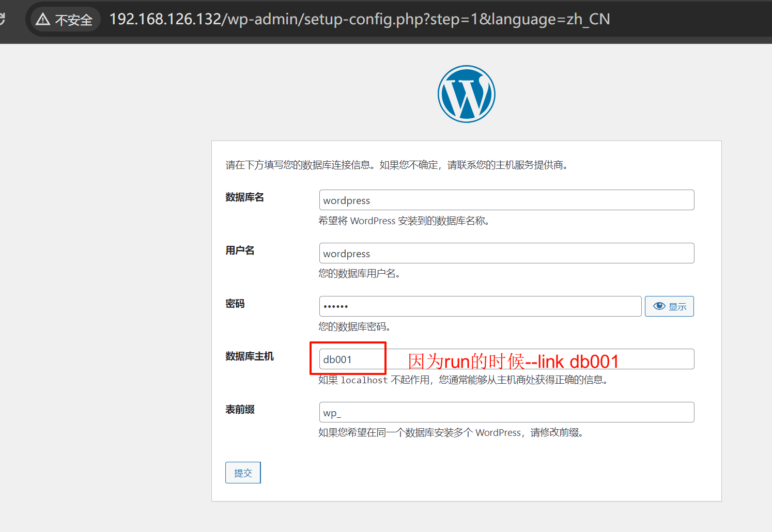
Task: Click the 表前缀 field label
Action: 240,410
